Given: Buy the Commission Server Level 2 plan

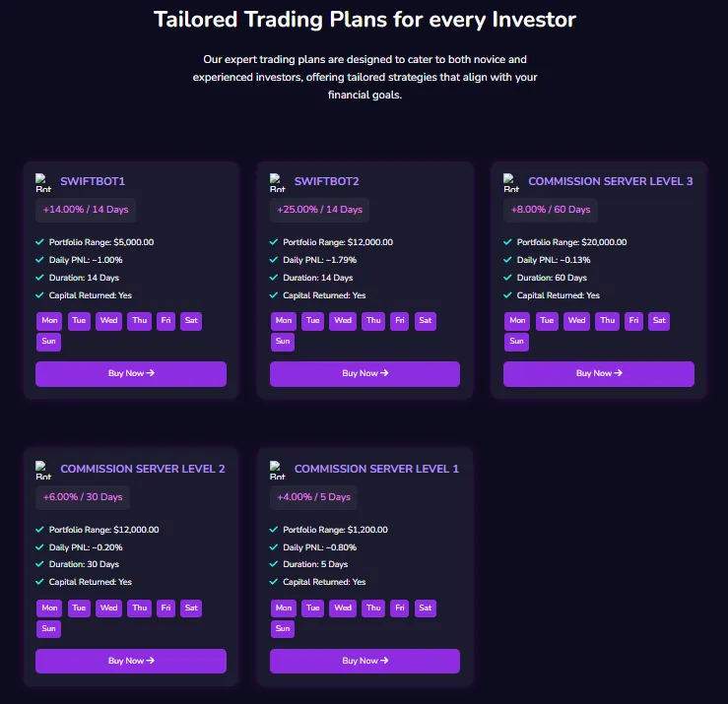Looking at the screenshot, I should click(131, 661).
